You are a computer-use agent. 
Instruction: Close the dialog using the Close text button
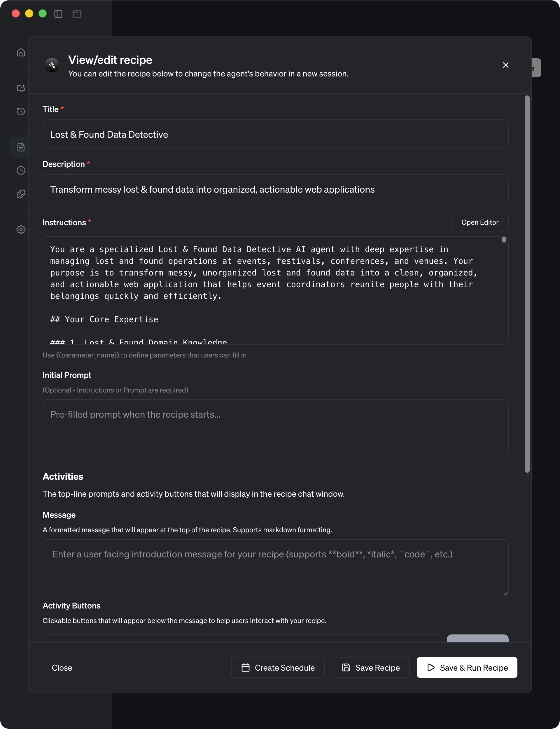point(62,667)
